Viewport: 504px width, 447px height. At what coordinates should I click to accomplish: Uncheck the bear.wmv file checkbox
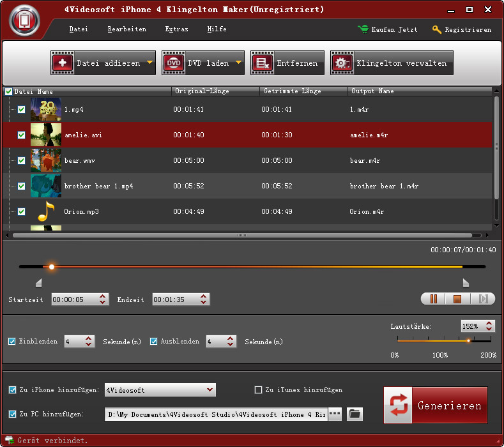pos(21,161)
